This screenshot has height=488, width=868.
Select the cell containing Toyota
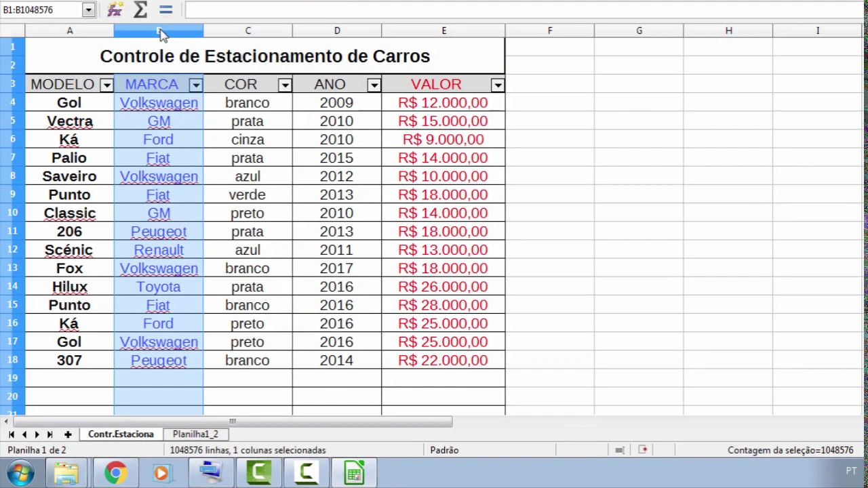(159, 287)
